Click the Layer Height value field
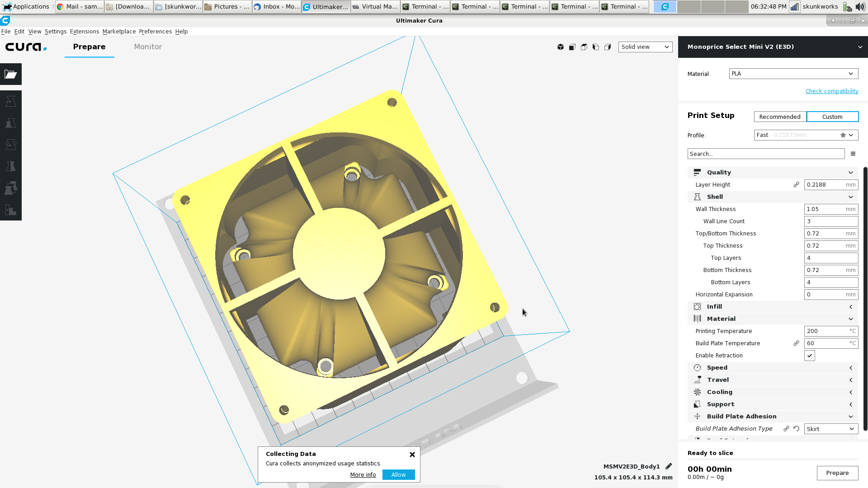The height and width of the screenshot is (488, 868). pos(831,185)
